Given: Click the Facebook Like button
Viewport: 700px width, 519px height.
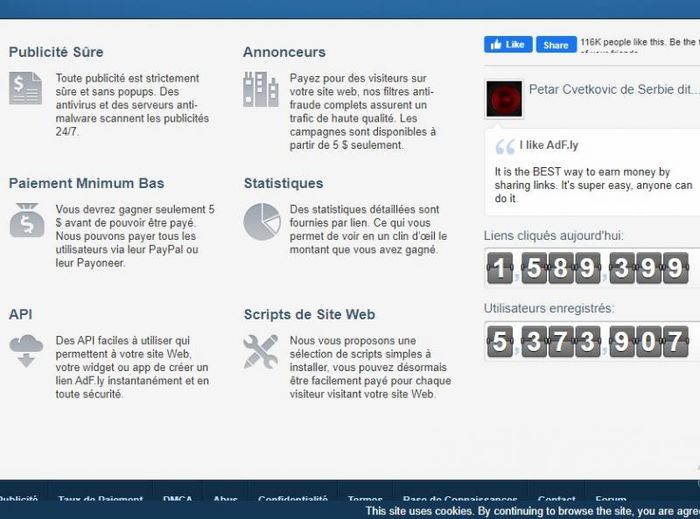Looking at the screenshot, I should coord(508,44).
